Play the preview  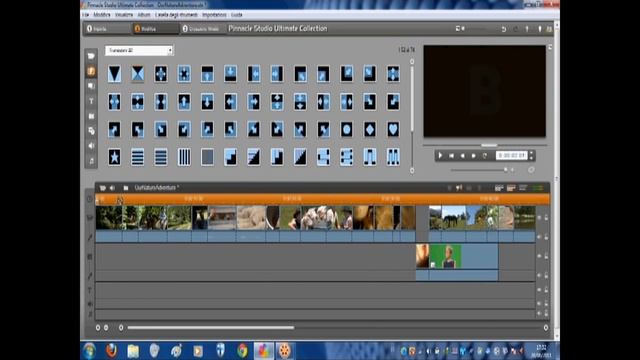click(x=440, y=156)
